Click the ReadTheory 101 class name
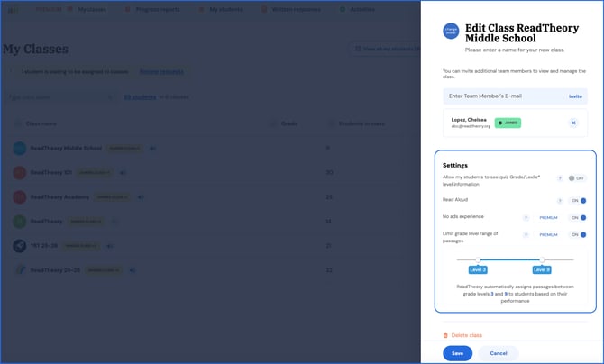This screenshot has height=364, width=604. coord(50,173)
